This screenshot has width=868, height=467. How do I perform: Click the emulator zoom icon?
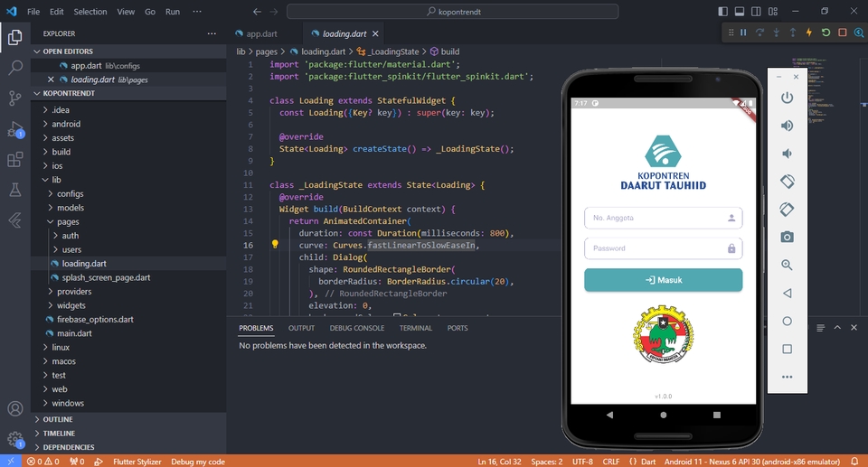pos(787,265)
